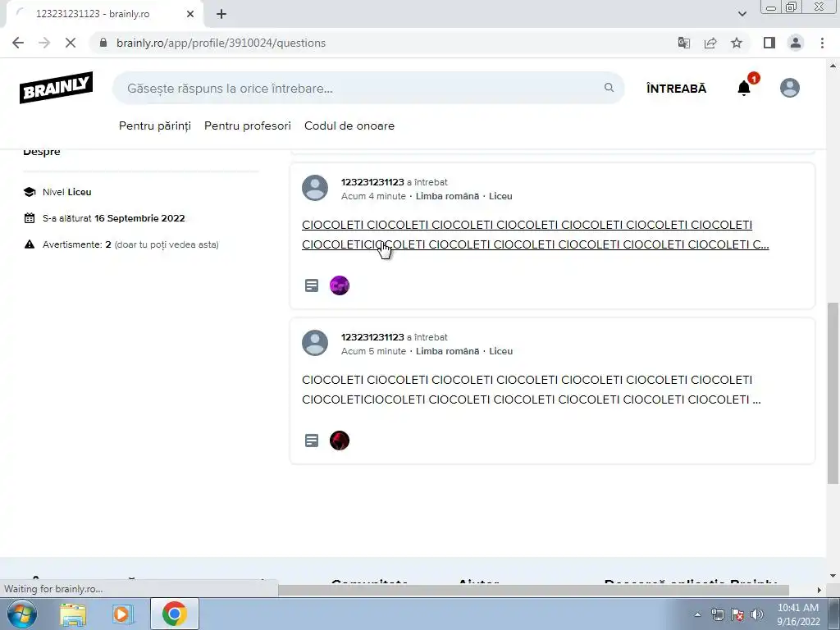Click the purple answerer avatar

(339, 285)
